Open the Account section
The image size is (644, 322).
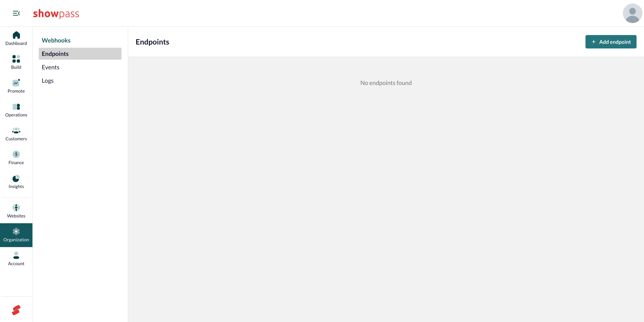pyautogui.click(x=16, y=259)
